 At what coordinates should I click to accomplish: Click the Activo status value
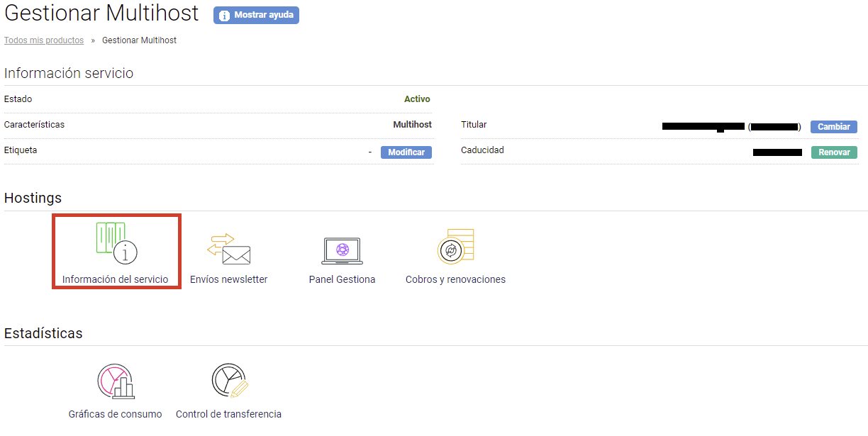417,99
